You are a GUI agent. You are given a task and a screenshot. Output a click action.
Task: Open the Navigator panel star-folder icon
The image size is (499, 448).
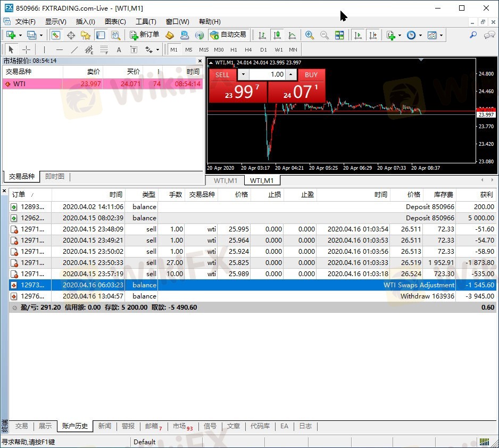click(x=85, y=35)
